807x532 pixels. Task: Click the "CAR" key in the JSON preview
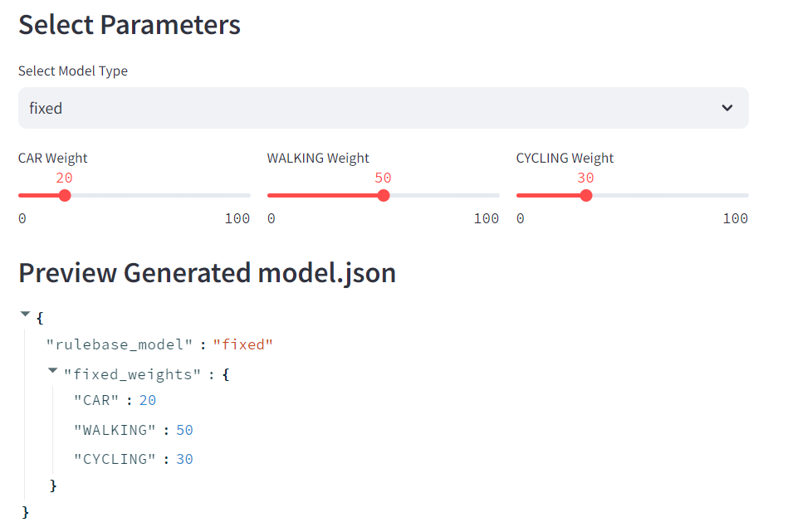[x=99, y=401]
